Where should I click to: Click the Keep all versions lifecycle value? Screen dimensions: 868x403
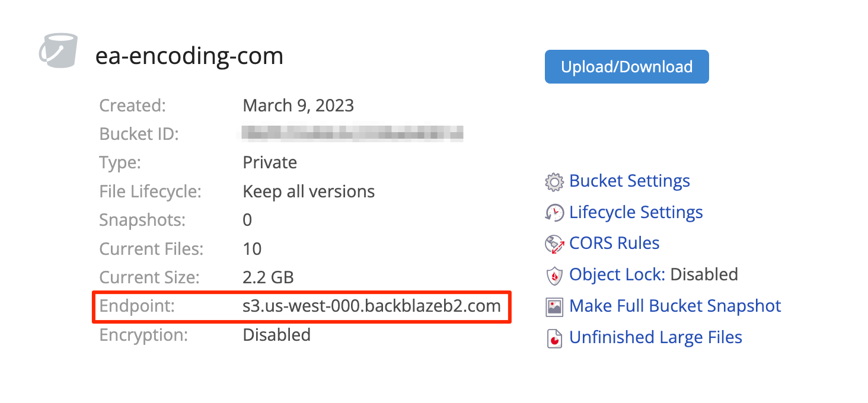point(309,191)
